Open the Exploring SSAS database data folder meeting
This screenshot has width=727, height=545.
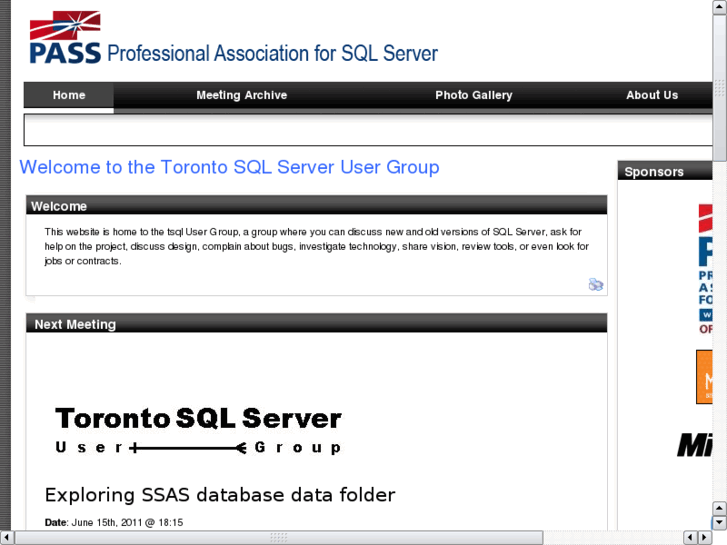[220, 495]
